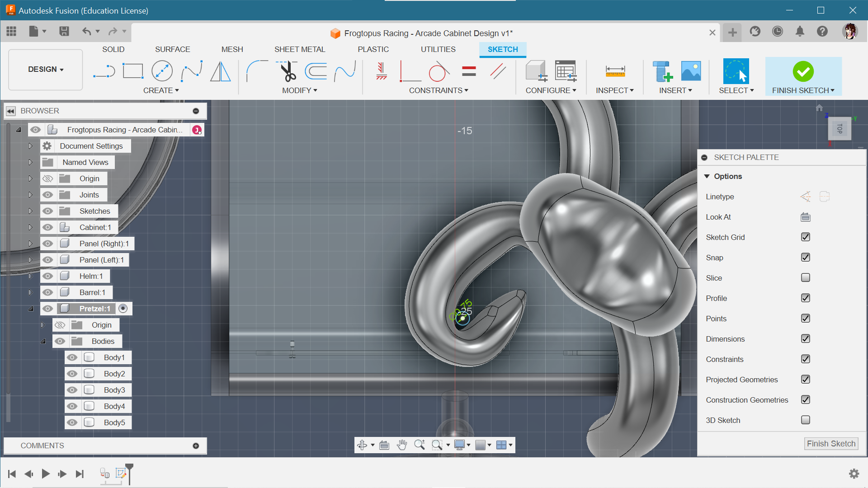Viewport: 868px width, 488px height.
Task: Collapse the Bodies folder
Action: pyautogui.click(x=43, y=341)
